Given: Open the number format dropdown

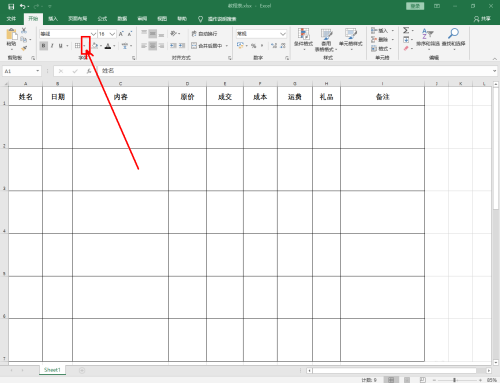Looking at the screenshot, I should click(283, 34).
